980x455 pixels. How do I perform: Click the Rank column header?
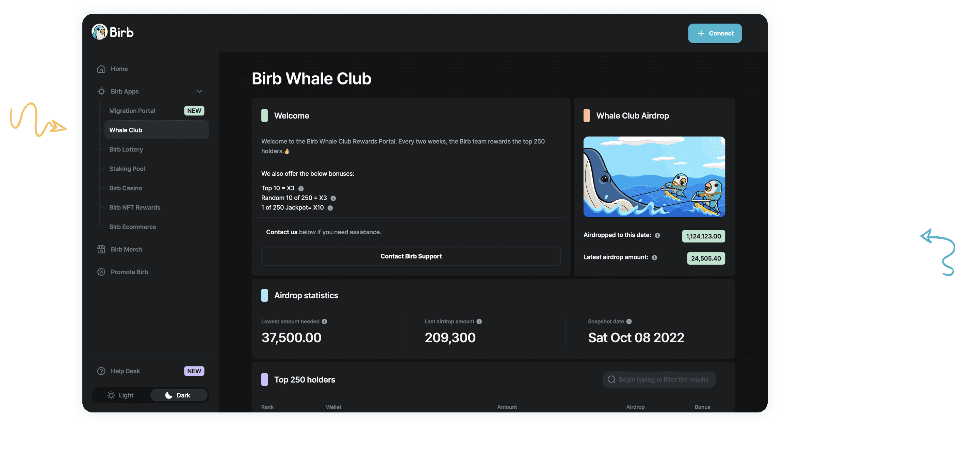267,407
